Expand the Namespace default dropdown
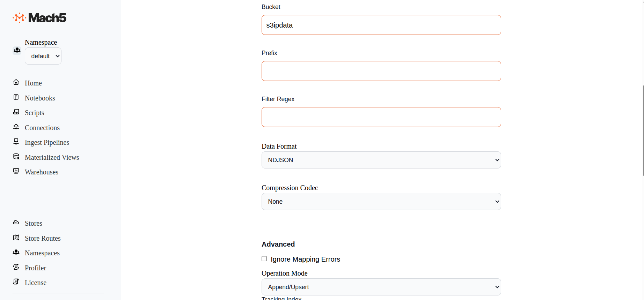This screenshot has width=644, height=300. point(43,56)
